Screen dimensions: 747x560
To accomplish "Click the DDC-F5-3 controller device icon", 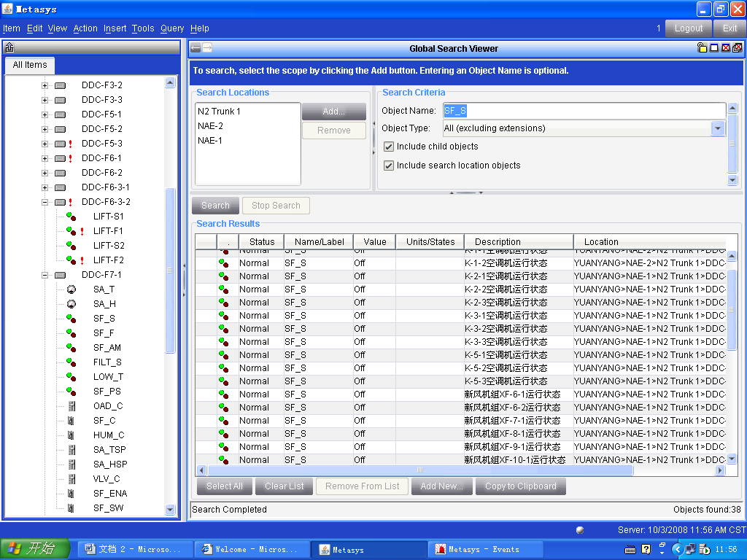I will (60, 144).
